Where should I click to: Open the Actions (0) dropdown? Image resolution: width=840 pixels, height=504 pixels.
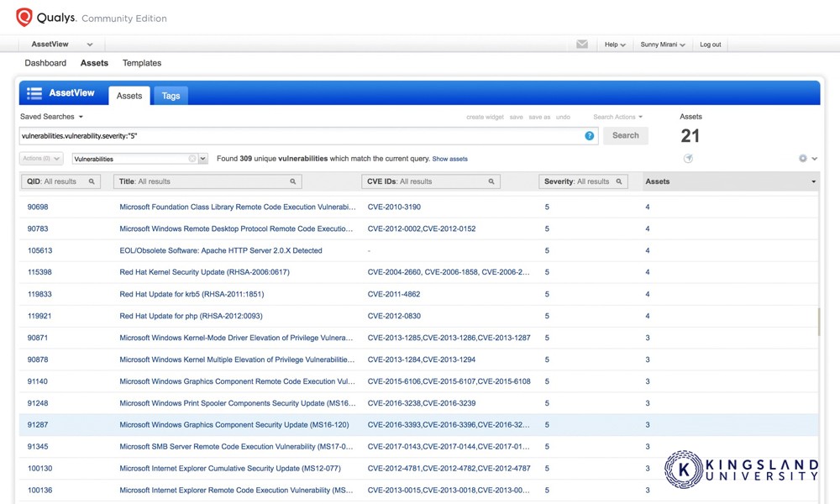point(42,159)
